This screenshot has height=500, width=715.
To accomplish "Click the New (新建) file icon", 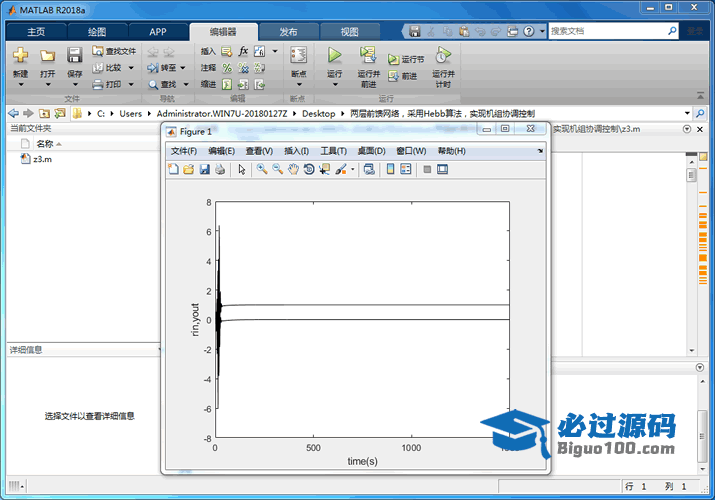I will pos(21,55).
